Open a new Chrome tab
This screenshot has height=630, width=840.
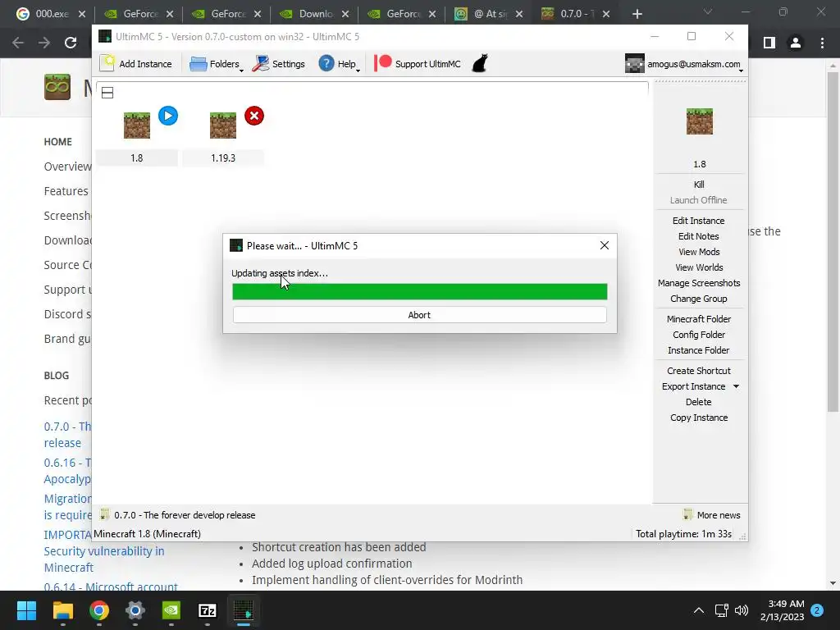click(637, 14)
